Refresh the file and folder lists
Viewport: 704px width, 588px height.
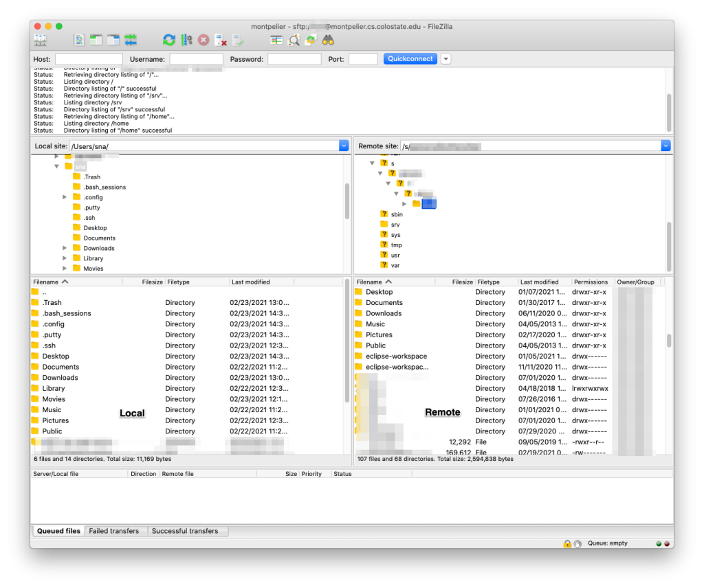coord(168,40)
